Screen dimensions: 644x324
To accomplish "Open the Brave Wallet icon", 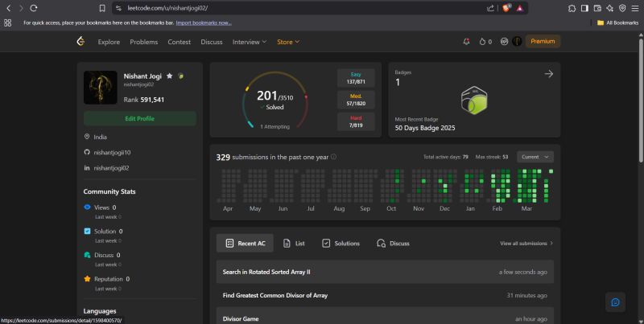I will (x=597, y=8).
